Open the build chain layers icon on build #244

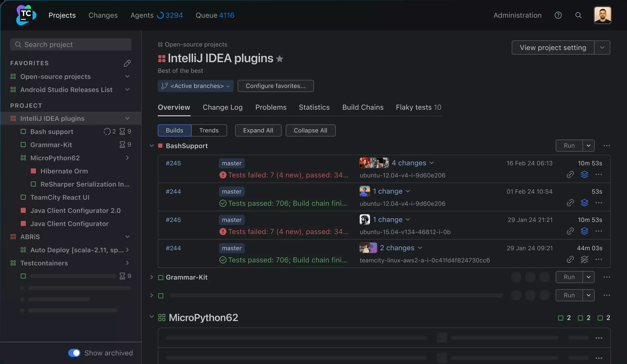[x=585, y=203]
